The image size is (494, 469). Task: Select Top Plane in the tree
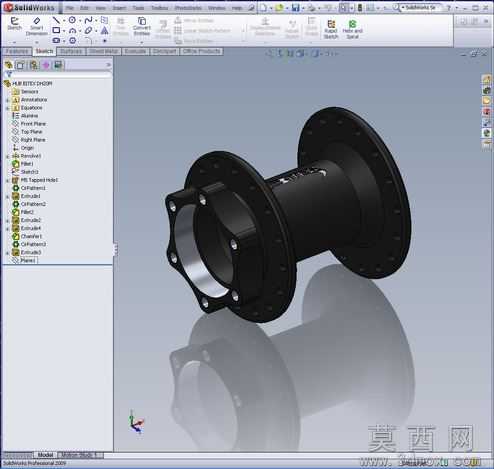[27, 132]
